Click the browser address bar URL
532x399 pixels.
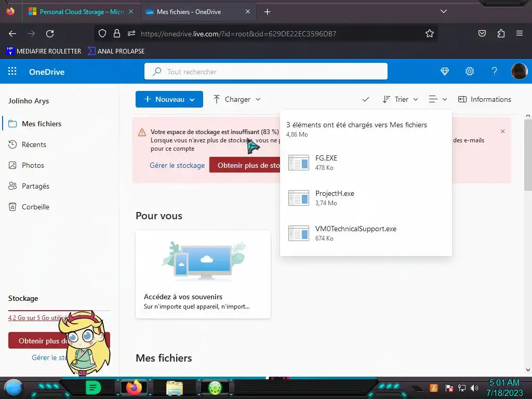click(x=238, y=34)
